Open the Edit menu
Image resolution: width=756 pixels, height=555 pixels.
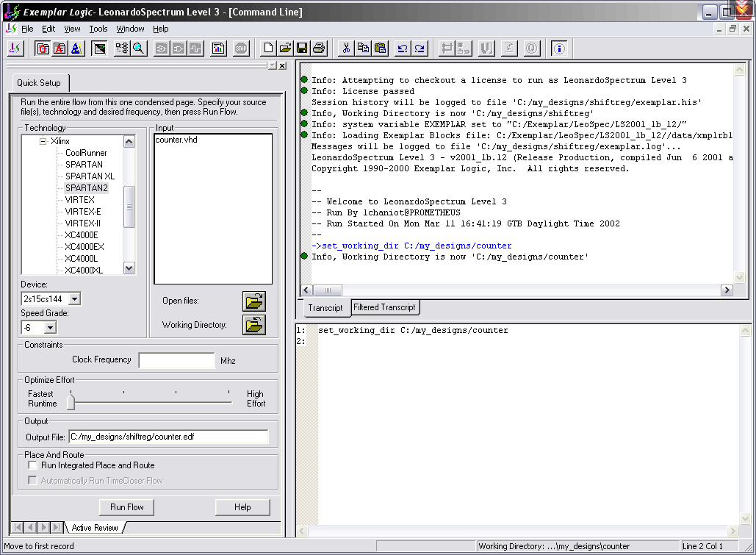tap(48, 29)
